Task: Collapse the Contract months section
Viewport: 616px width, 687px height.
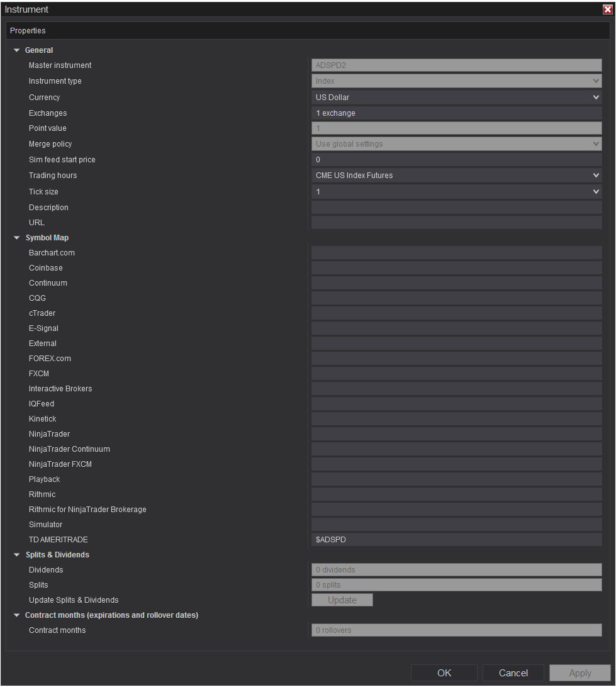Action: coord(17,615)
